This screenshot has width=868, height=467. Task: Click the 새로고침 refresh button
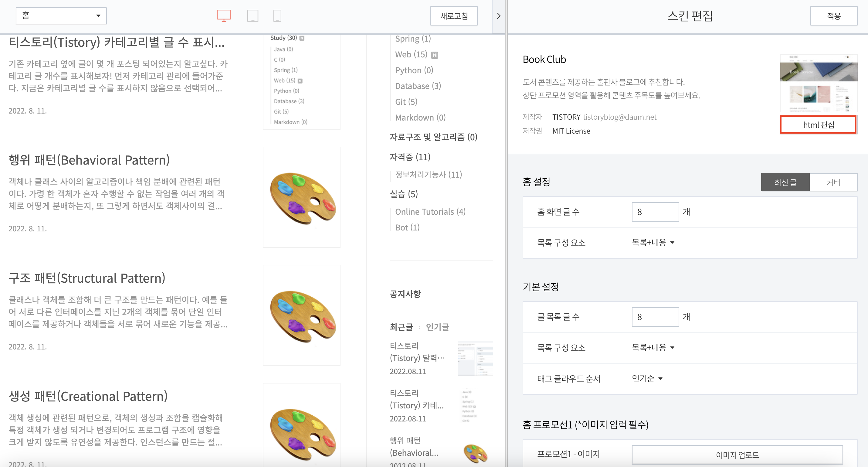(453, 16)
